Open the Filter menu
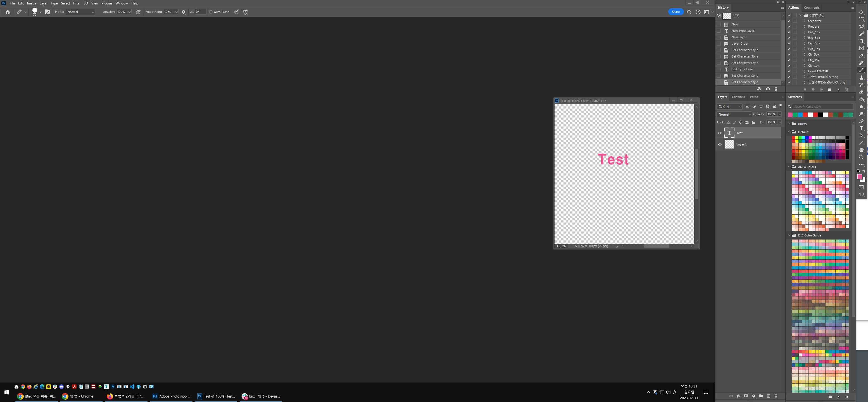868x402 pixels. pyautogui.click(x=77, y=3)
